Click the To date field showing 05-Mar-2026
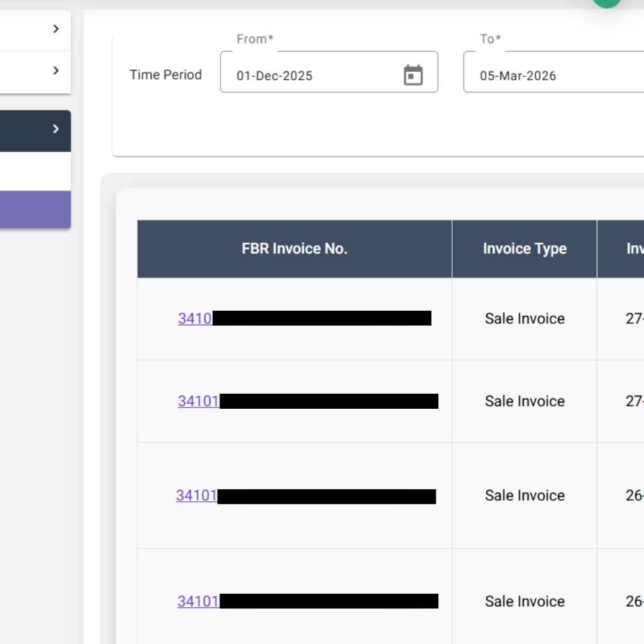644x644 pixels. [547, 75]
